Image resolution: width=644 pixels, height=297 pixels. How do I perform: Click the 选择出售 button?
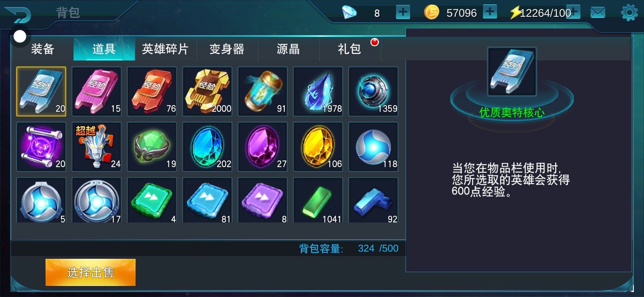tap(91, 272)
